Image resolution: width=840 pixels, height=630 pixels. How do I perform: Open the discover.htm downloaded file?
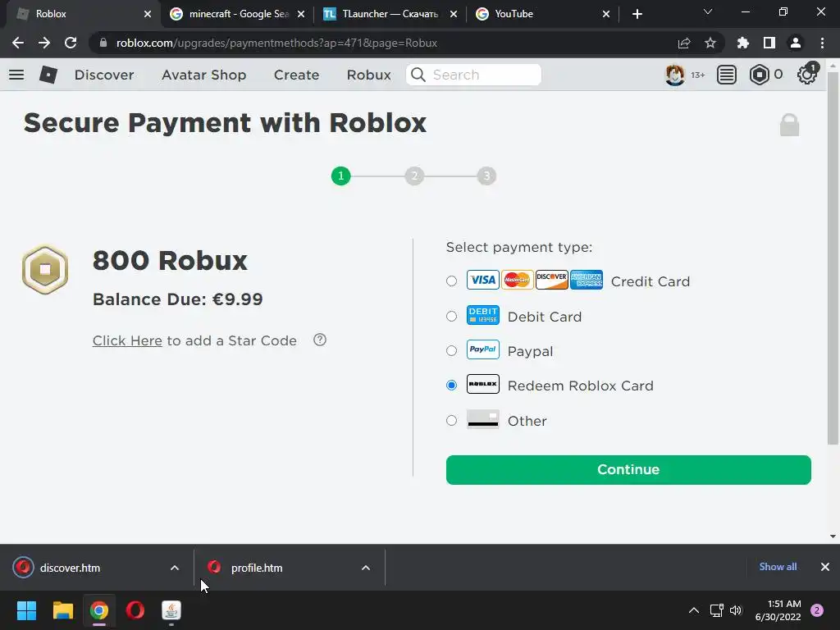(71, 568)
